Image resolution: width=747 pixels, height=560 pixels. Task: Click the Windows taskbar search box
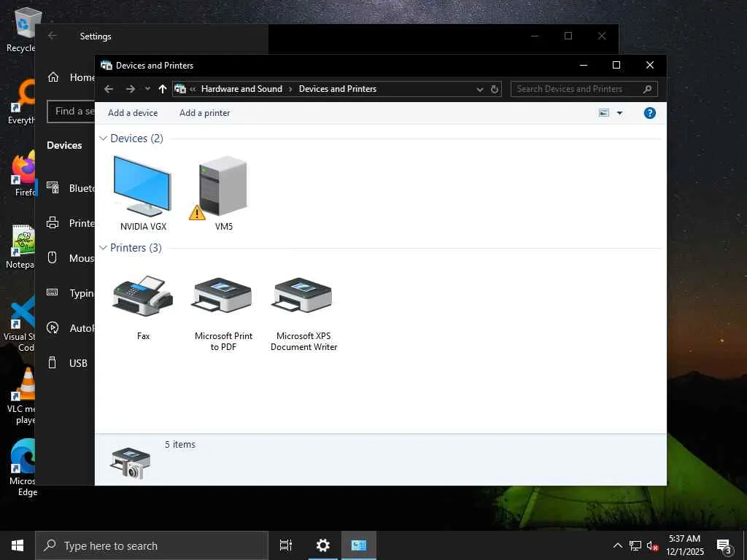152,545
